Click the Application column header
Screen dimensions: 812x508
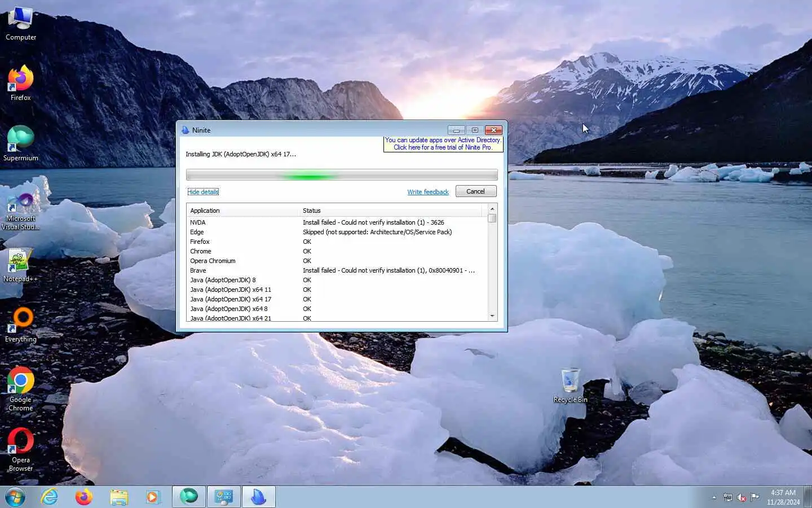coord(243,211)
